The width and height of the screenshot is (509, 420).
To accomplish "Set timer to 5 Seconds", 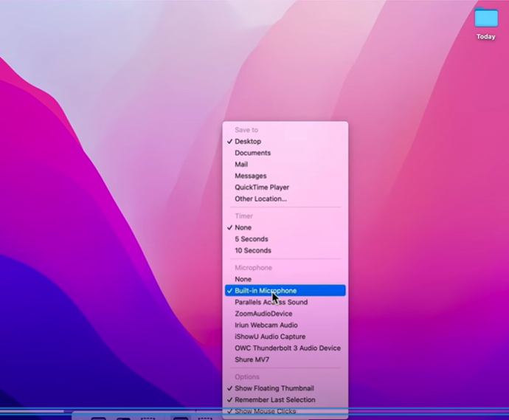I will (285, 238).
